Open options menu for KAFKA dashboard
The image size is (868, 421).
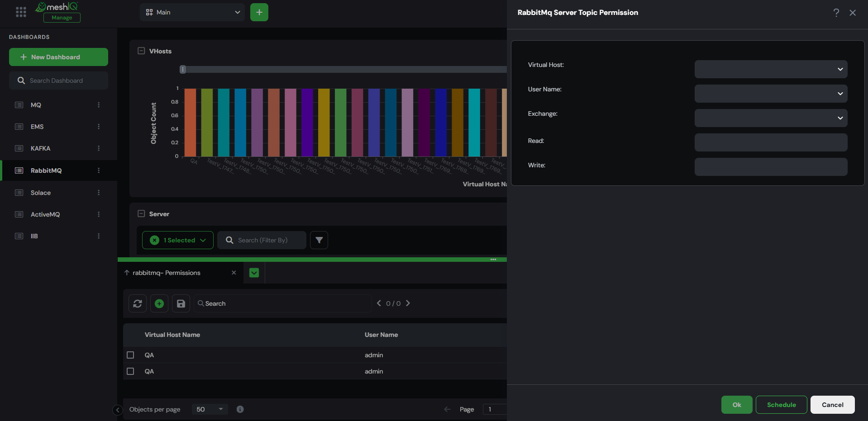click(x=99, y=148)
